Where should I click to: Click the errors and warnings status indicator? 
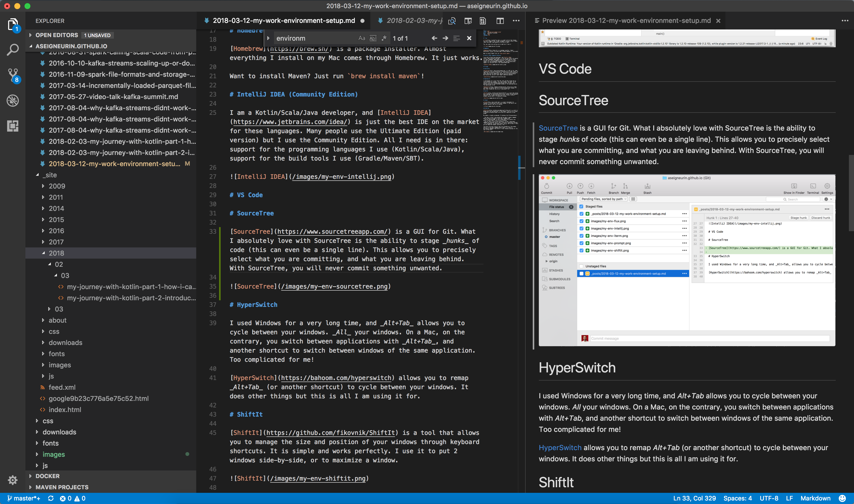pos(72,498)
